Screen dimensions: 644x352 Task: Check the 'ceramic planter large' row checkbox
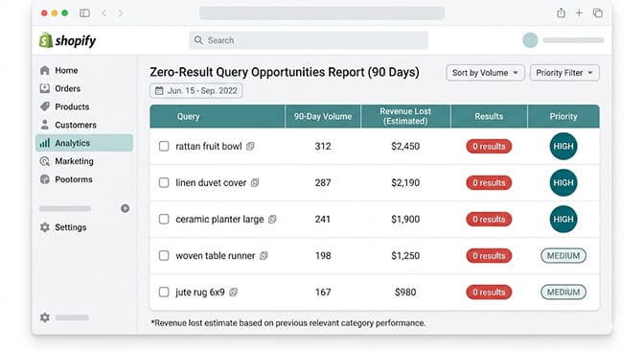point(164,220)
